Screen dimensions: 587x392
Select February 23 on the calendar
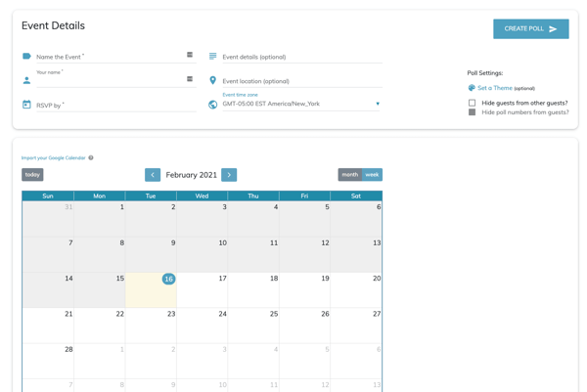pos(151,326)
